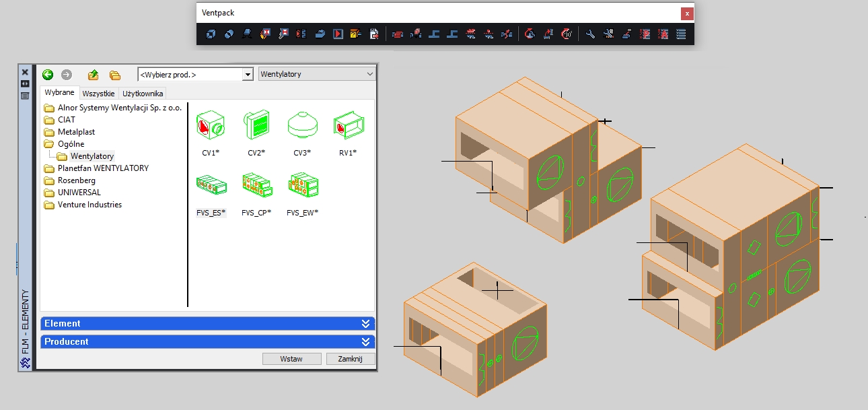
Task: Switch to the Użytkownika tab
Action: 143,94
